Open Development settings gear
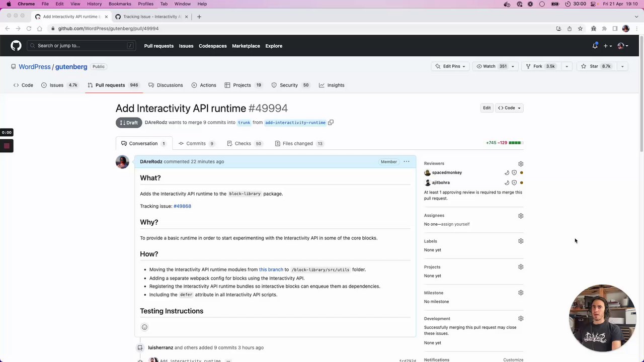Screen dimensions: 644x362 (521, 319)
